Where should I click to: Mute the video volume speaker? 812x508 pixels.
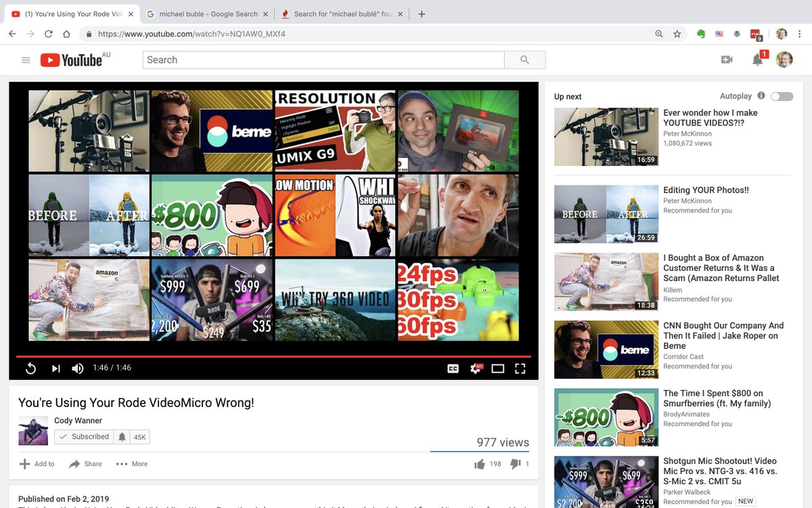[x=78, y=368]
